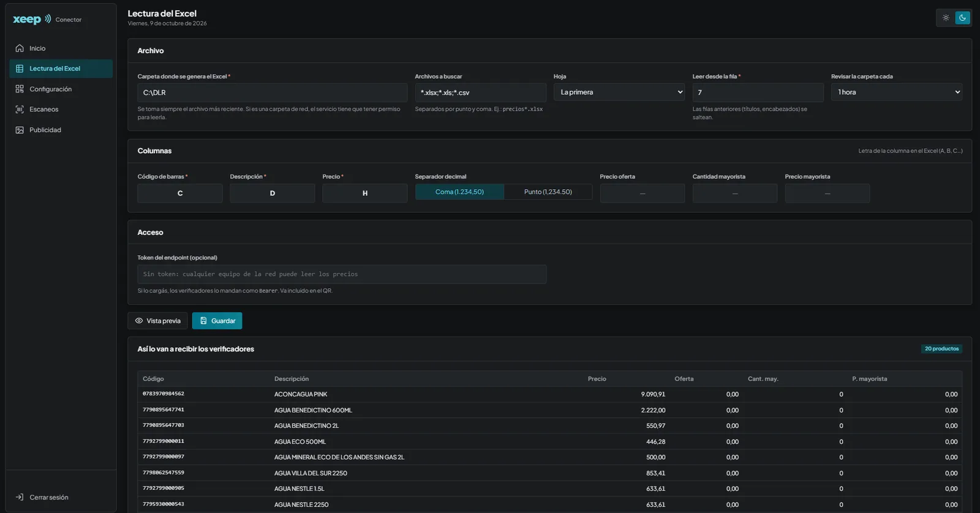Switch to dark theme moon icon
Screen dimensions: 980x513
[962, 18]
